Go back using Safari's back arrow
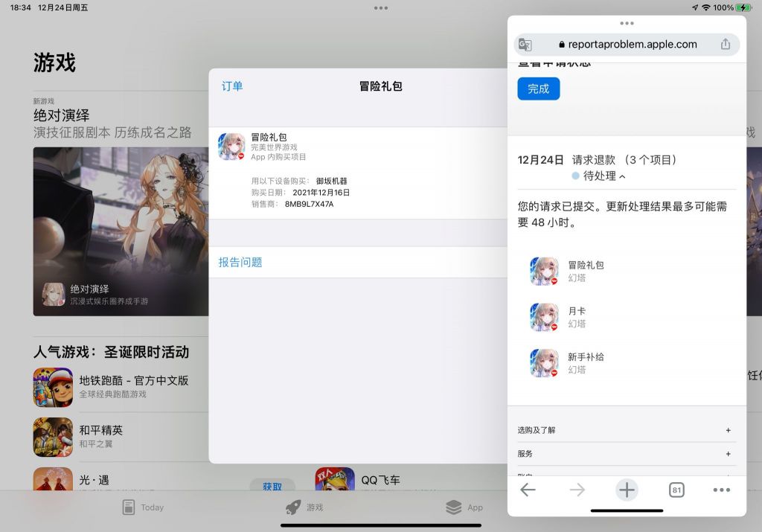Image resolution: width=762 pixels, height=532 pixels. (x=528, y=490)
